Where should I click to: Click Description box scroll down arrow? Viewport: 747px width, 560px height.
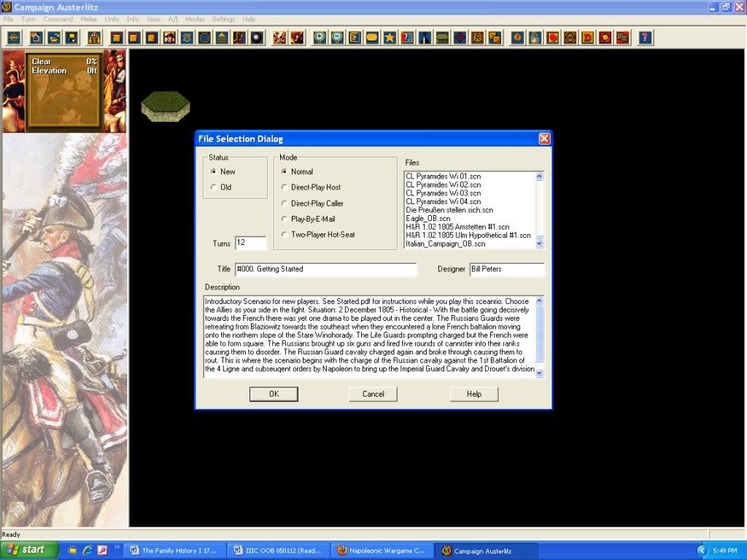pyautogui.click(x=539, y=373)
